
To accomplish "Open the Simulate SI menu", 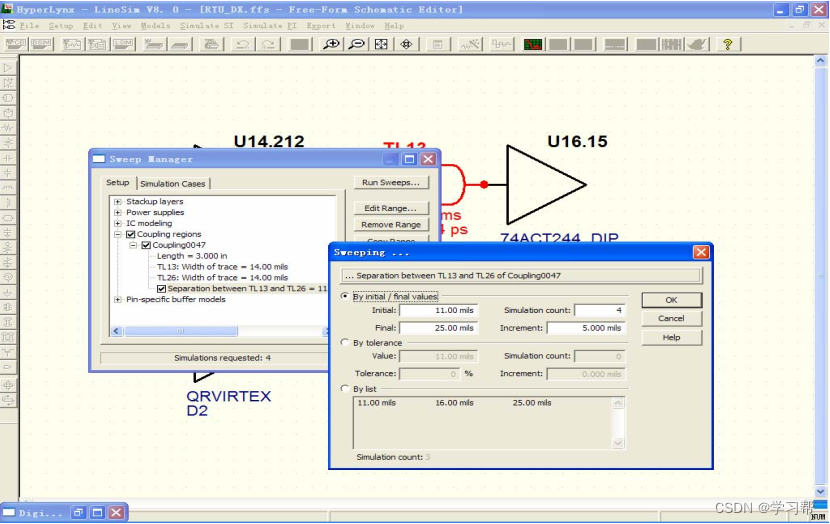I will 206,25.
